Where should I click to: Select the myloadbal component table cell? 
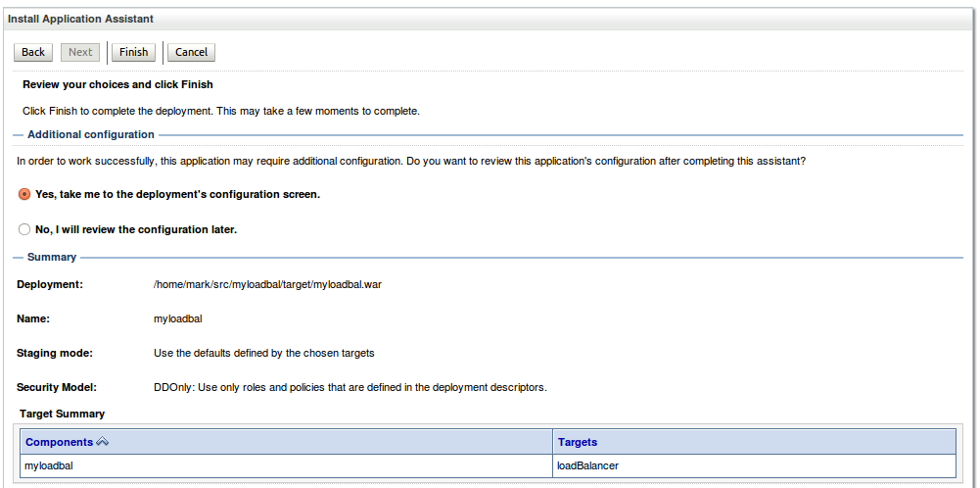tap(49, 465)
